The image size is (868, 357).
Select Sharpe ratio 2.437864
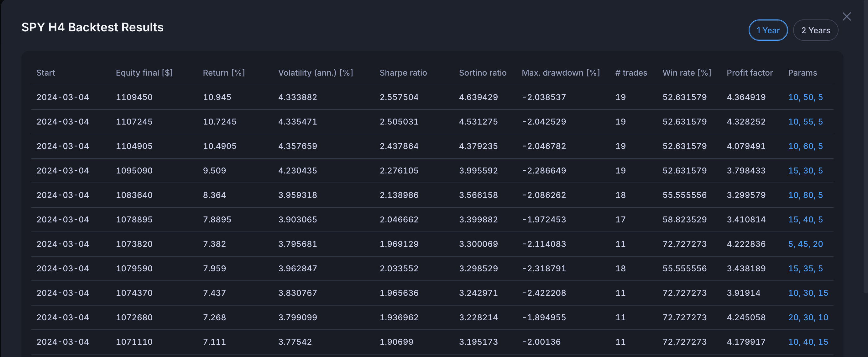point(399,146)
